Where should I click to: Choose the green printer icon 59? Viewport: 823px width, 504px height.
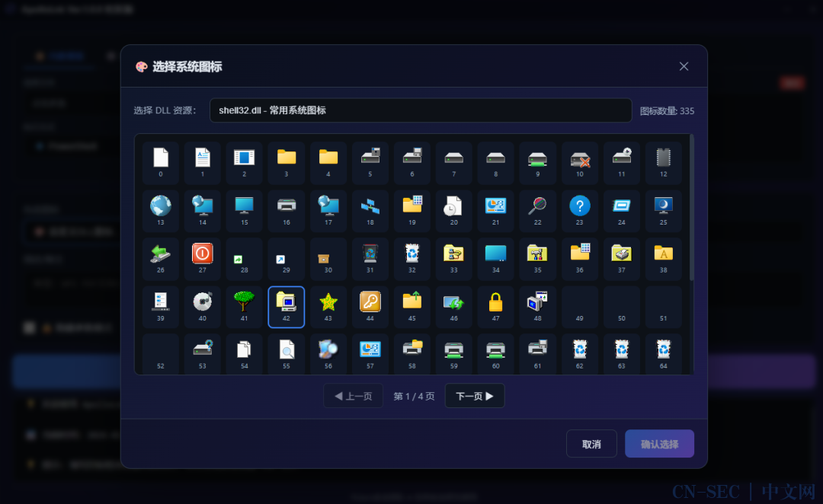pyautogui.click(x=454, y=354)
